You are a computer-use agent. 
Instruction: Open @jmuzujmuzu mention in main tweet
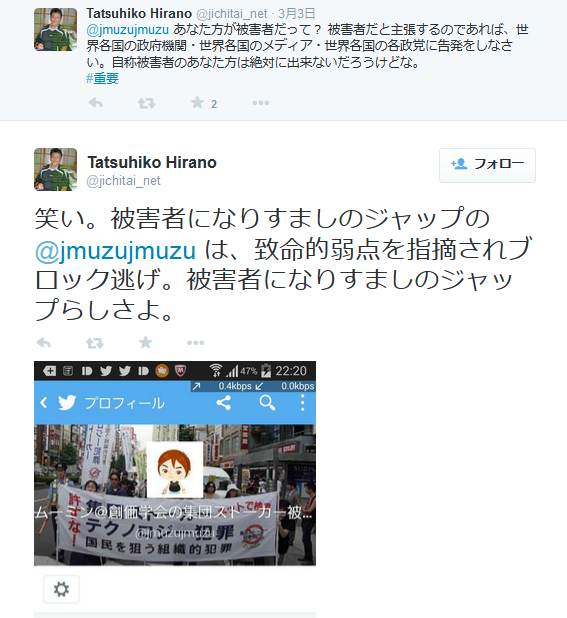pos(115,250)
